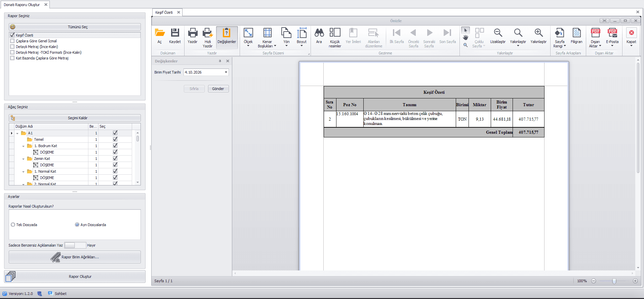Enable Kat Bazında Çaplara Göre Metraj
Screen dimensions: 644x299
point(12,58)
